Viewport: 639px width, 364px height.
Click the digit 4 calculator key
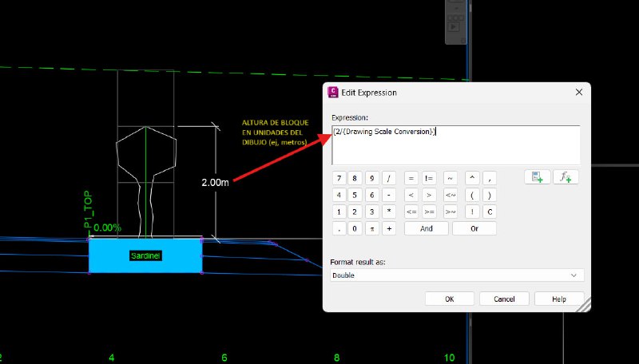click(x=339, y=195)
